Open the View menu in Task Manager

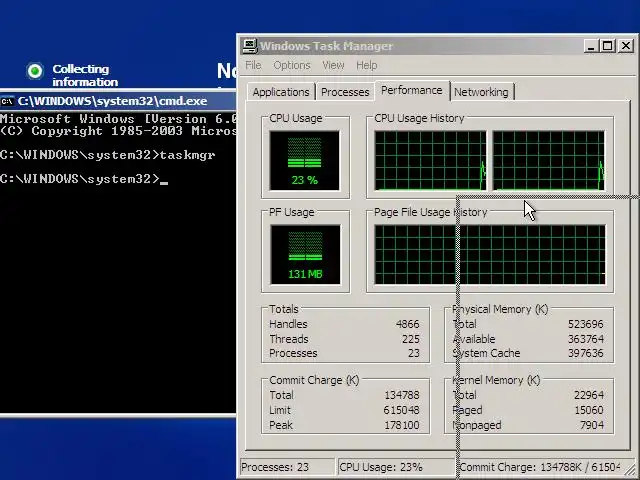[x=333, y=65]
